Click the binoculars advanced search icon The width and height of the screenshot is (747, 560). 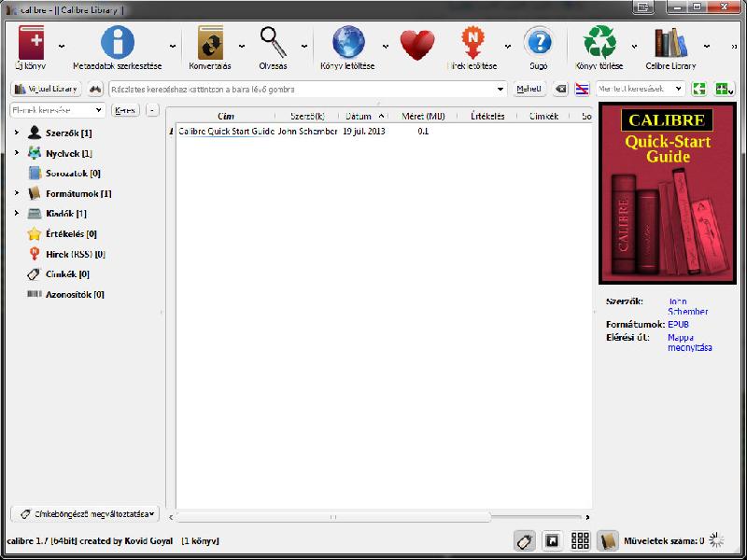[96, 89]
